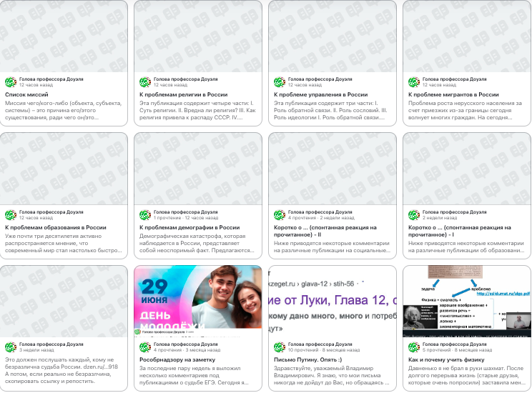Click author name on 'К проблемам религии' card

186,79
